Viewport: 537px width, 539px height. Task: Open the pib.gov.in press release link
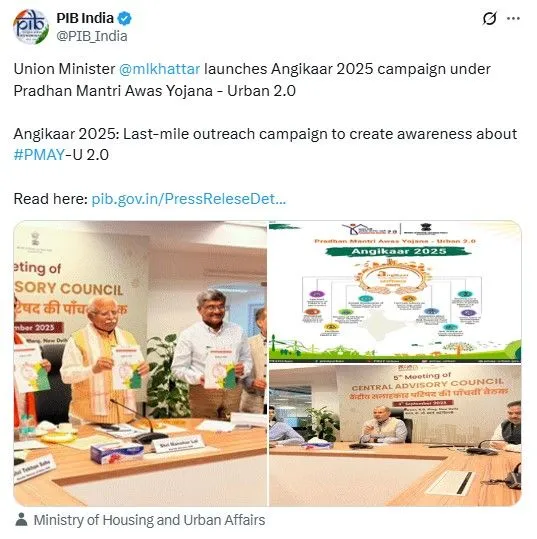pos(188,199)
